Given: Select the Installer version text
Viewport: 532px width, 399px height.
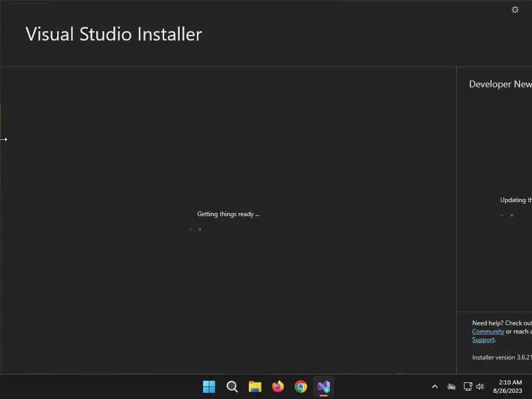Looking at the screenshot, I should [x=502, y=357].
